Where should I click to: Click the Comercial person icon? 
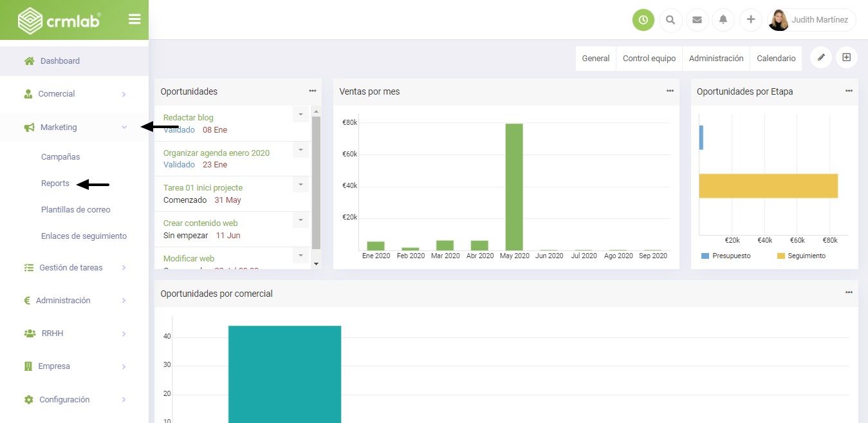28,94
